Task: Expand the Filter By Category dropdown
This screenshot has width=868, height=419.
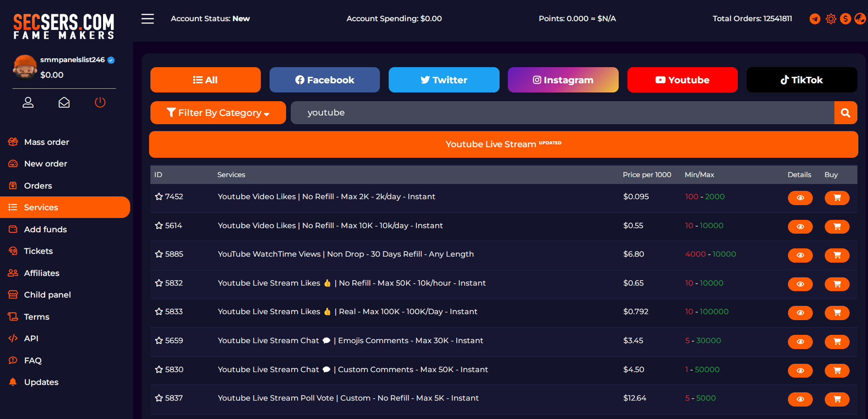Action: pyautogui.click(x=218, y=113)
